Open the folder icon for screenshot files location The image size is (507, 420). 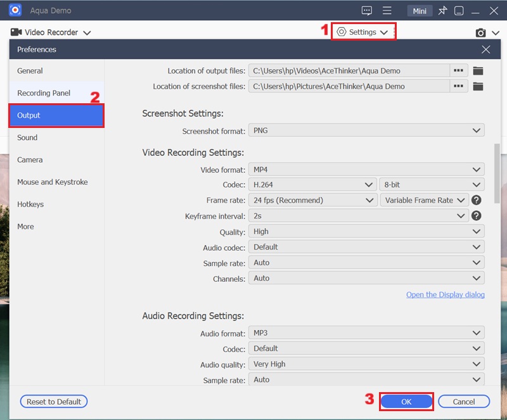pyautogui.click(x=478, y=86)
